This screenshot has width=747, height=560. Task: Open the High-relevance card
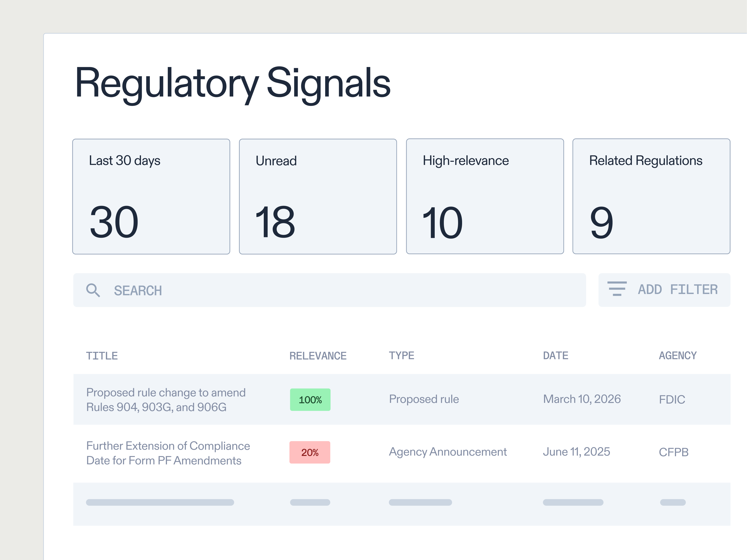tap(485, 196)
